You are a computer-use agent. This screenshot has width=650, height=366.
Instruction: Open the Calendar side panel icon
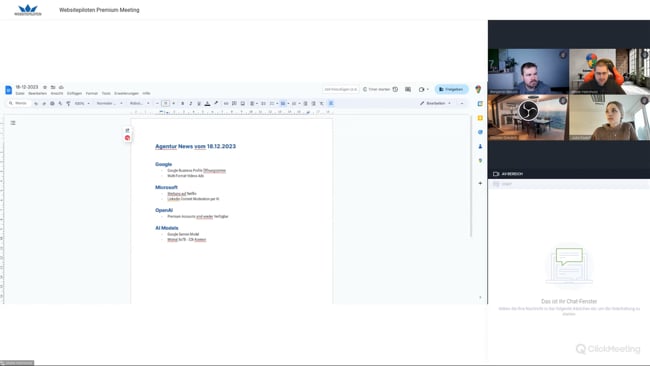point(480,104)
